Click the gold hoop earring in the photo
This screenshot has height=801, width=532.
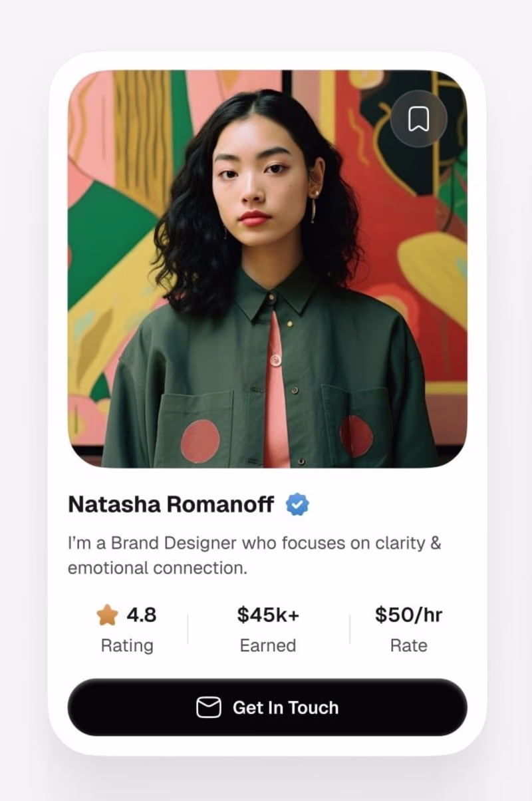pyautogui.click(x=313, y=208)
